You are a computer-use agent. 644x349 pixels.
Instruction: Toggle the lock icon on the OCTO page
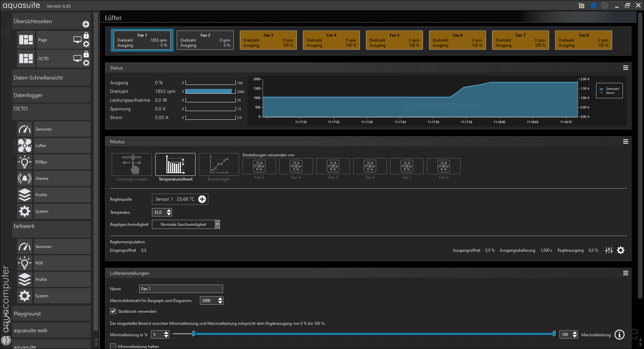[86, 54]
